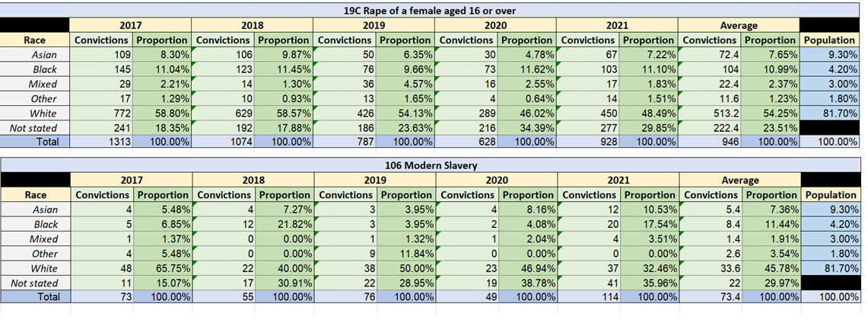The image size is (868, 320).
Task: Click the White average proportion cell 45.78%
Action: (x=771, y=268)
